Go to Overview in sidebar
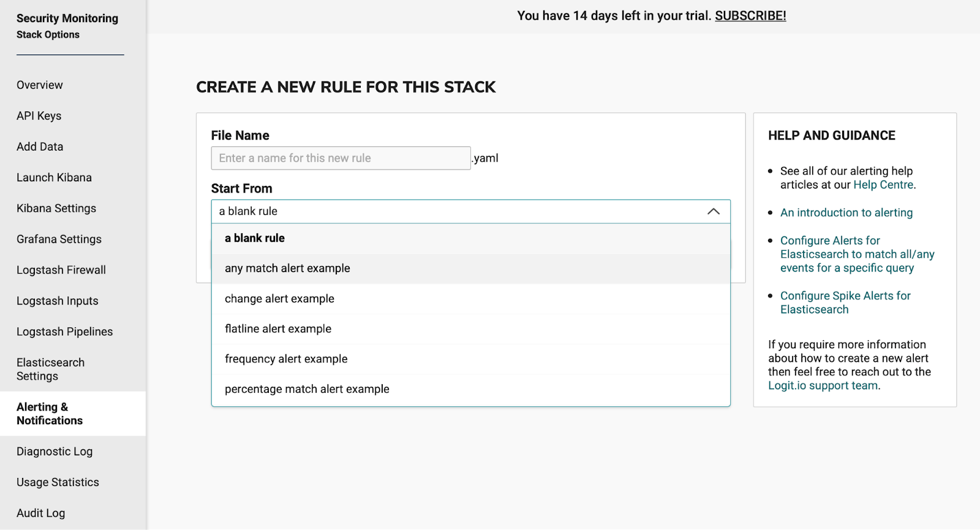 (x=40, y=85)
